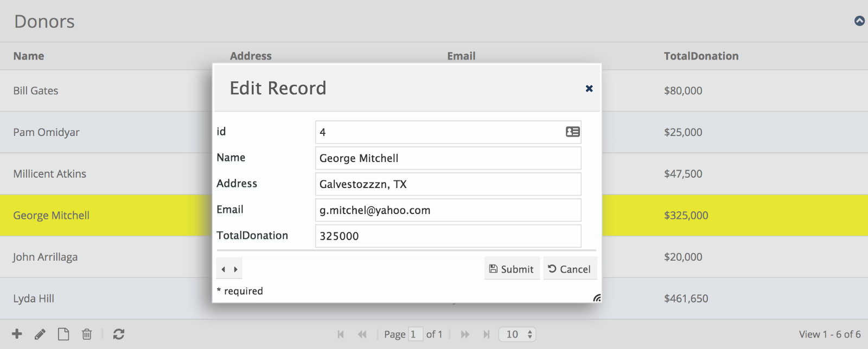Click the page number input box
Viewport: 868px width, 349px height.
[x=415, y=334]
